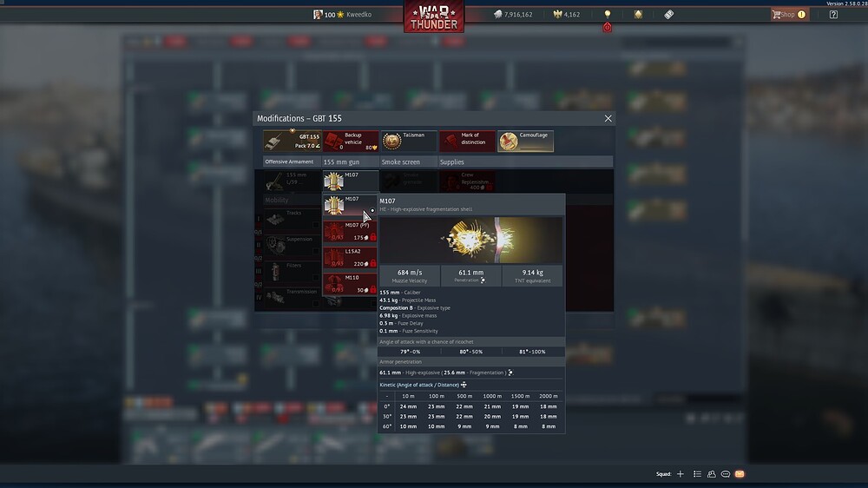
Task: Tick the Tracks modification checkbox
Action: [x=316, y=225]
